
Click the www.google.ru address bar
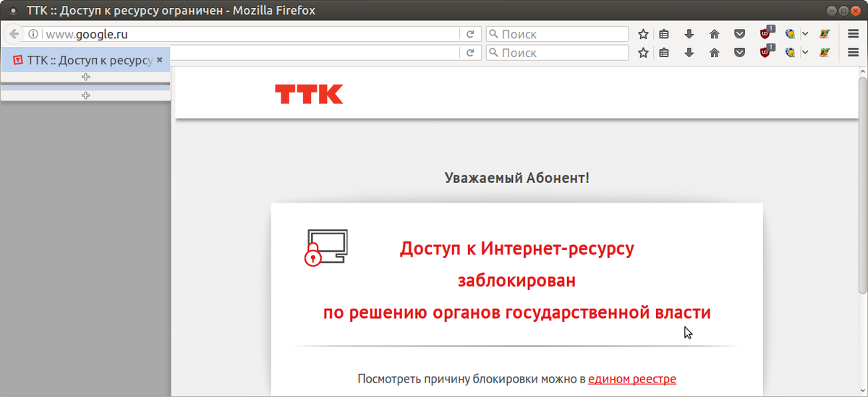250,34
